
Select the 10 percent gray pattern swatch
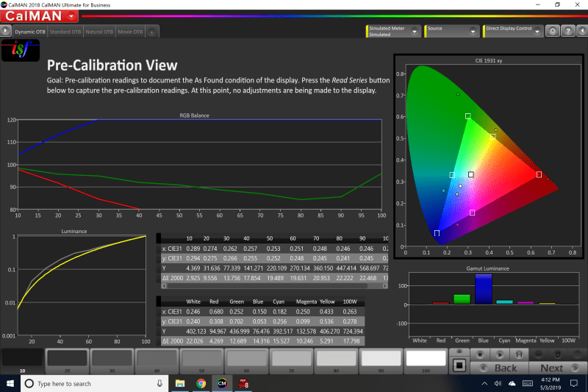22,360
